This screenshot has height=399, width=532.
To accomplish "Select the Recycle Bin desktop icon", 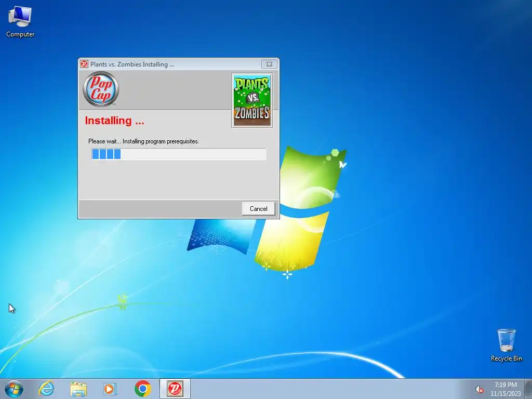I will point(506,345).
